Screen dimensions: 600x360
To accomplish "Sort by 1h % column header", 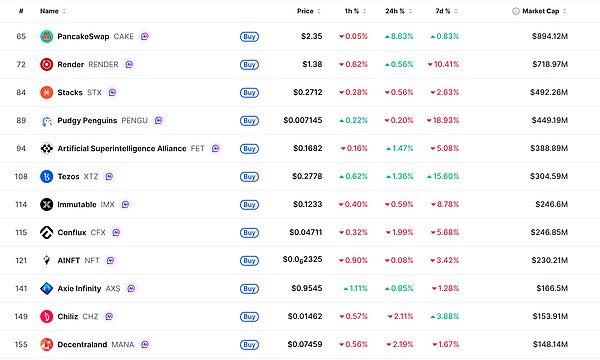I will (x=355, y=11).
